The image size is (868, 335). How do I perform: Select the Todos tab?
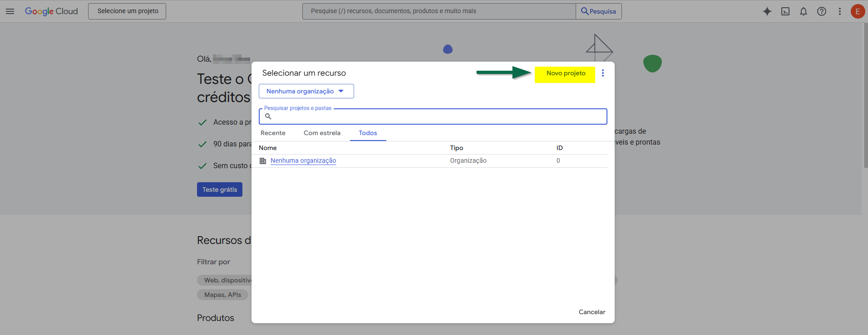tap(368, 133)
